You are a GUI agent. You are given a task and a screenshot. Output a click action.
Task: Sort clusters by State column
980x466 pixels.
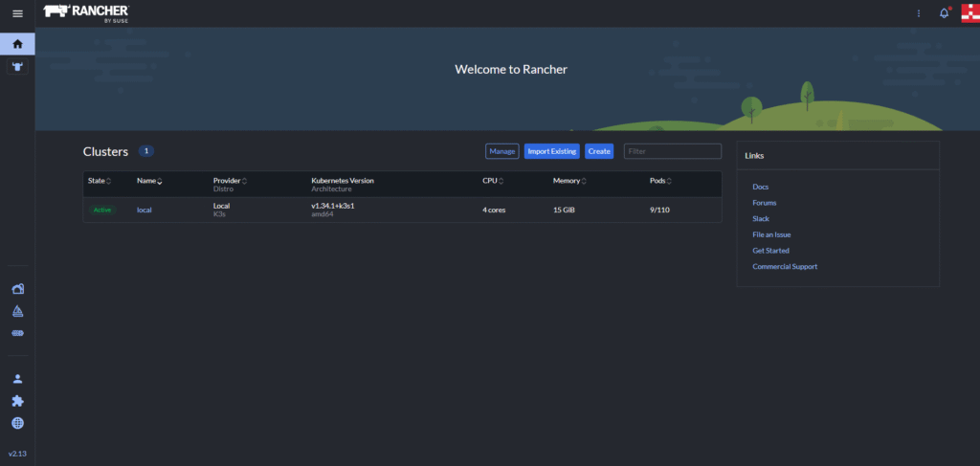pyautogui.click(x=100, y=181)
